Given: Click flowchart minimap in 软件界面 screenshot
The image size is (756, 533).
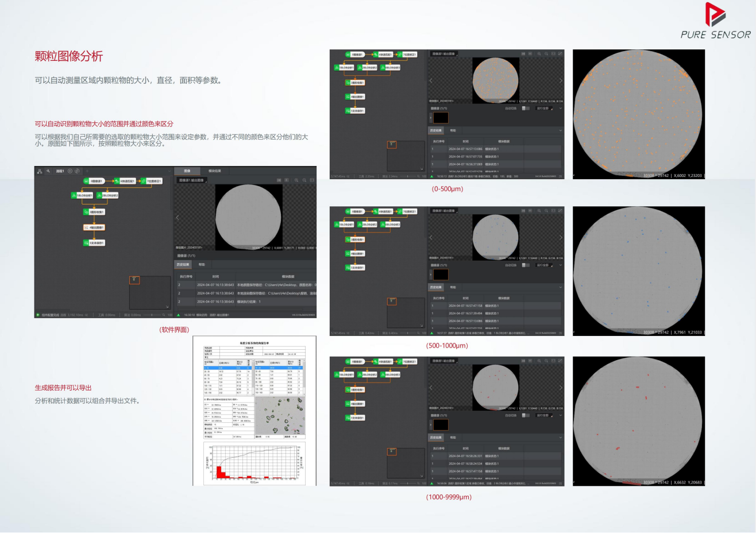Looking at the screenshot, I should click(x=149, y=293).
